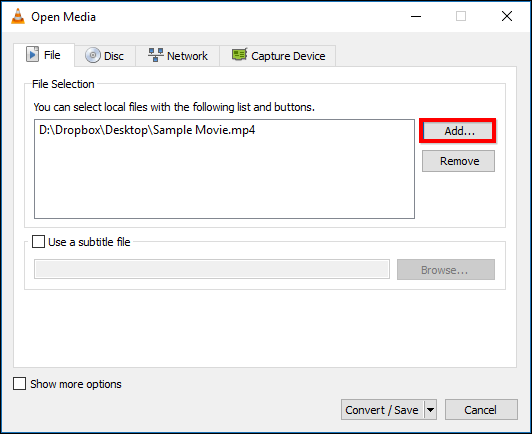The height and width of the screenshot is (434, 532).
Task: Select the Capture Device tab
Action: point(278,56)
